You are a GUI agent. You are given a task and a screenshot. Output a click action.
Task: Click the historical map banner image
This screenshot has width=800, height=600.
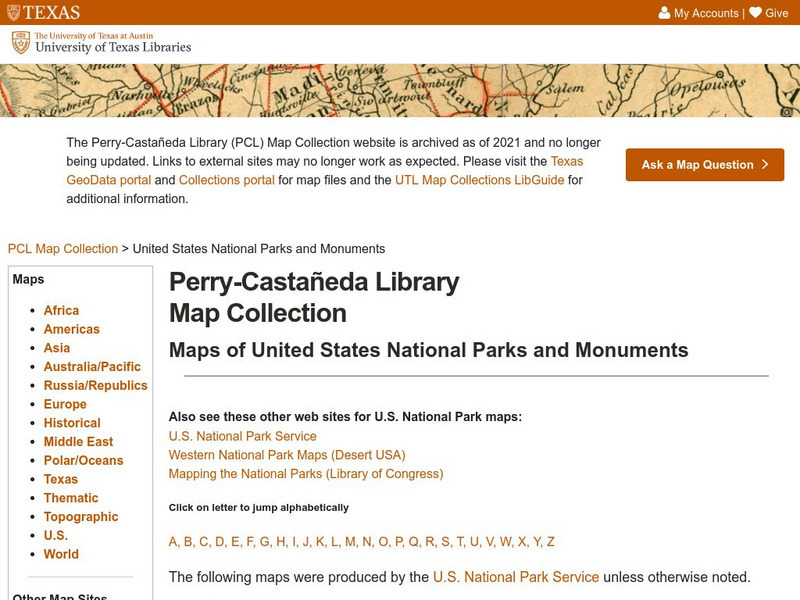coord(400,91)
